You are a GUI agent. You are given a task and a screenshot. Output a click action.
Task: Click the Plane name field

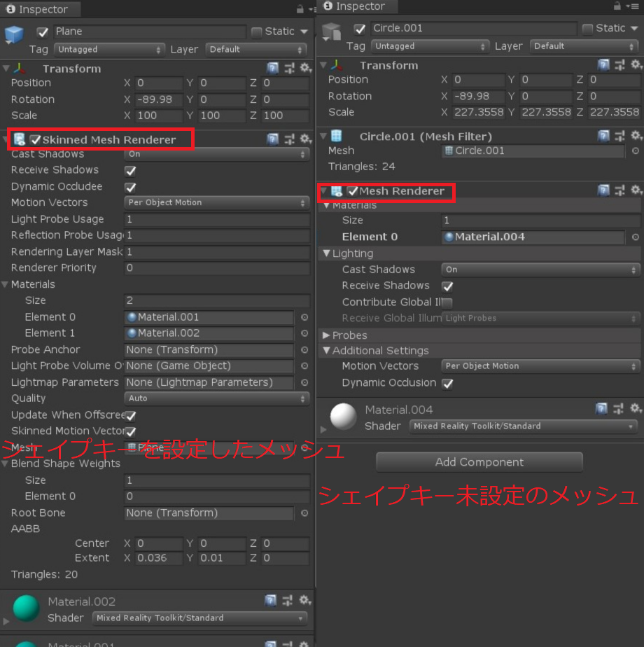[x=149, y=32]
